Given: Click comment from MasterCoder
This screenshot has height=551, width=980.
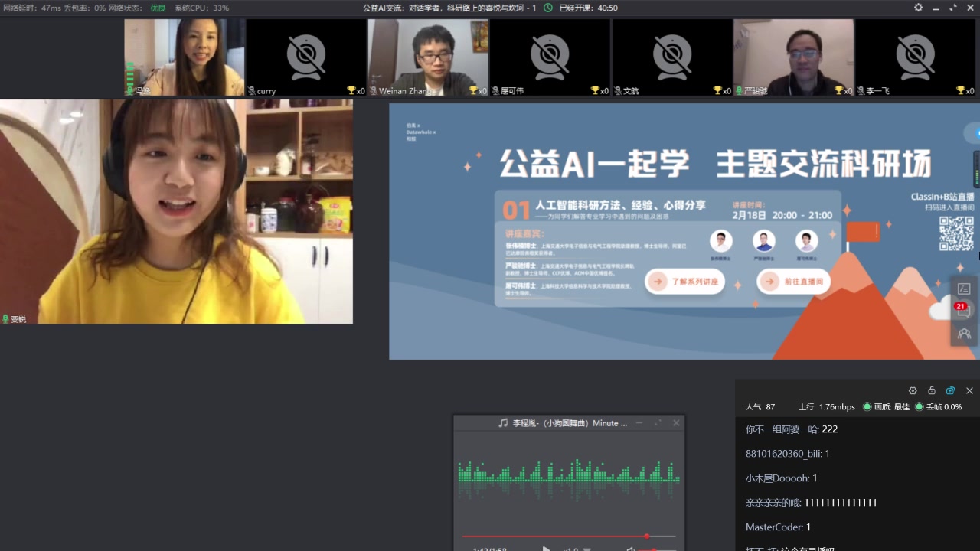Looking at the screenshot, I should pos(778,527).
